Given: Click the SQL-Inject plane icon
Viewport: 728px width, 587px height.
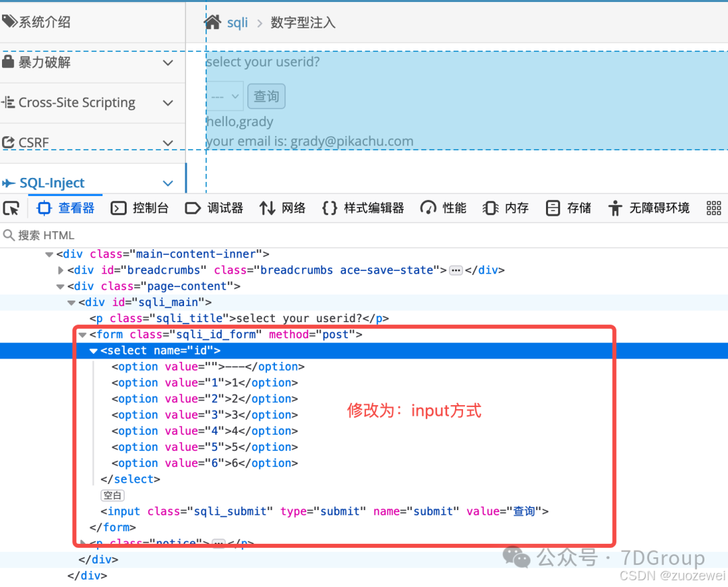Looking at the screenshot, I should [x=8, y=183].
